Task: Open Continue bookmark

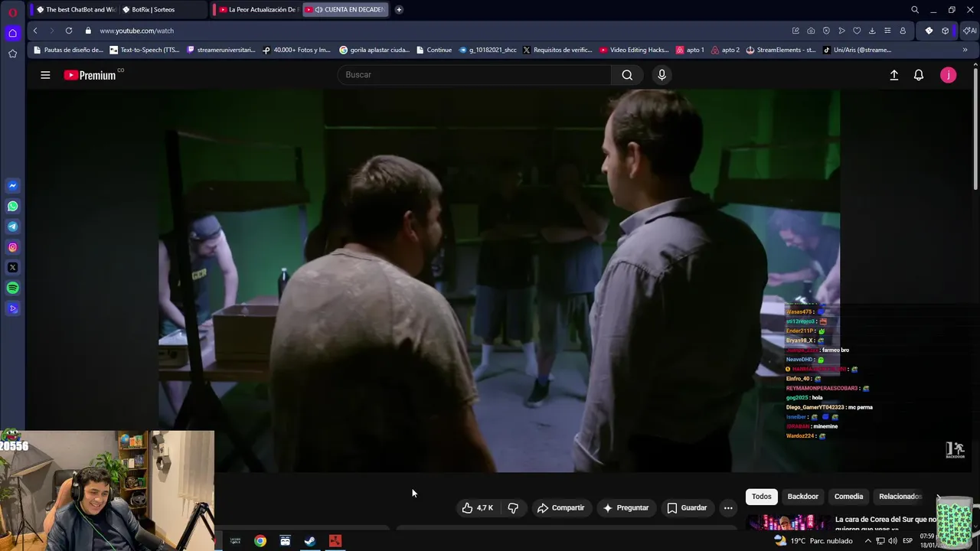Action: click(434, 50)
